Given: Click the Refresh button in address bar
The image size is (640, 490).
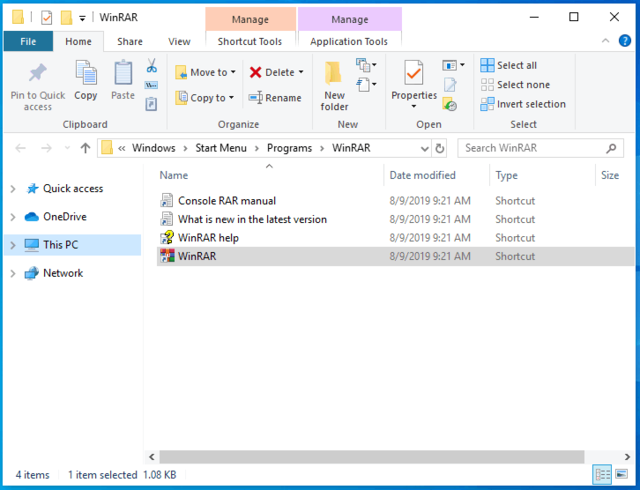Looking at the screenshot, I should pos(439,148).
